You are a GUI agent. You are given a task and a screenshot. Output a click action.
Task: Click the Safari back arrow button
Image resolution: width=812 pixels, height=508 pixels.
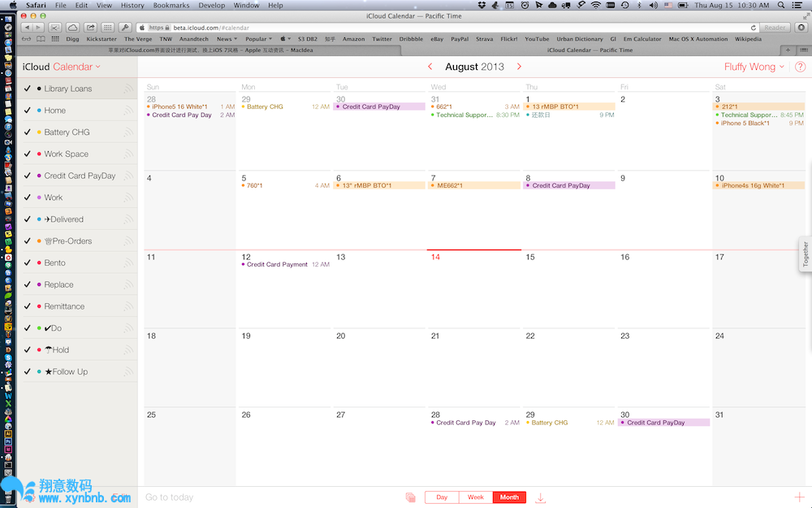[27, 28]
